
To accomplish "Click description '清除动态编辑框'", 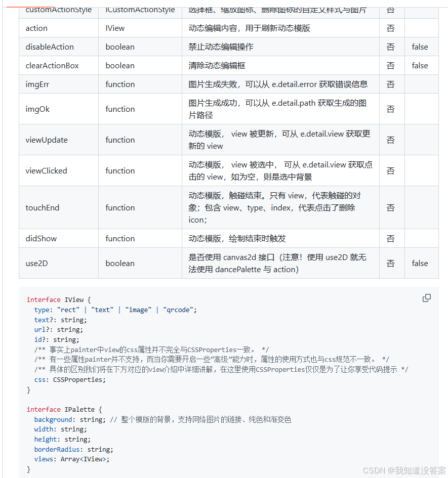I will coord(217,66).
